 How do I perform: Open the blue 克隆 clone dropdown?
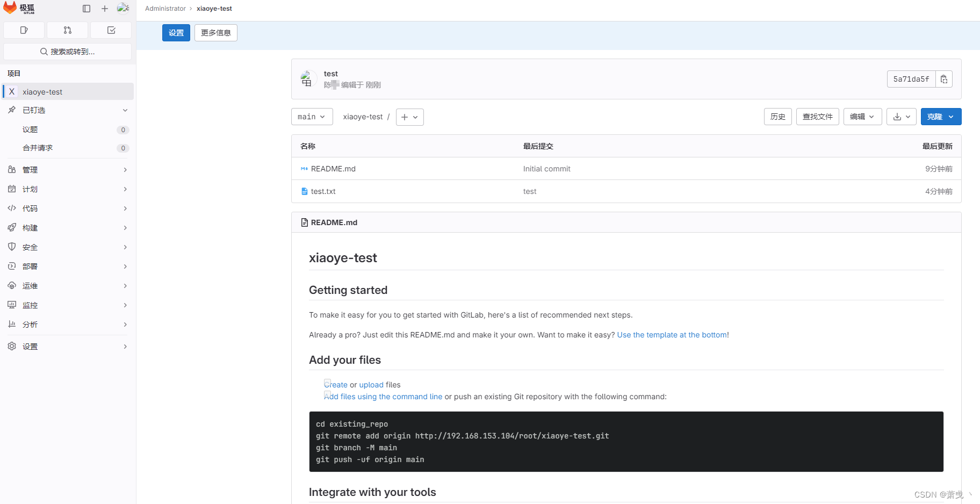click(941, 117)
